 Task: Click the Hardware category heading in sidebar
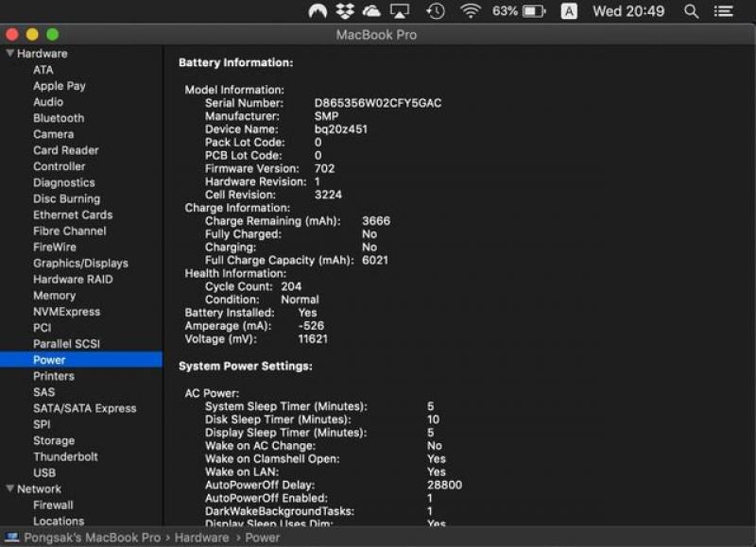43,54
